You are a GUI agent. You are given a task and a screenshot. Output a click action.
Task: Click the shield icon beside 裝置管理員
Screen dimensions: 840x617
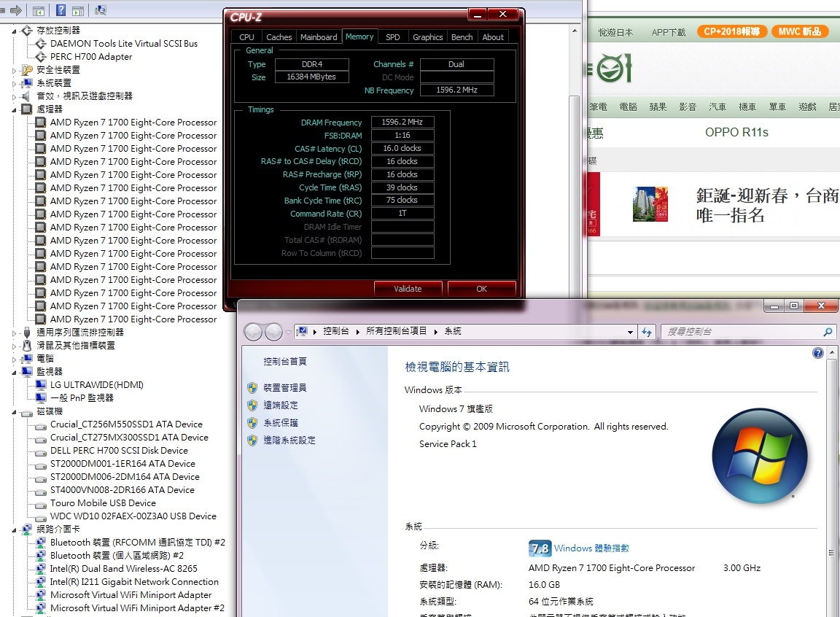[x=252, y=388]
